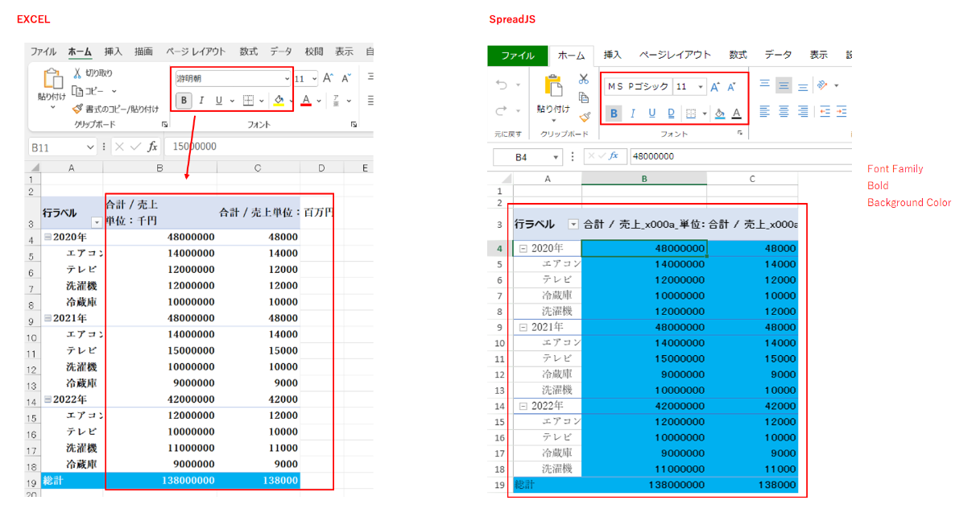Viewport: 980px width, 517px height.
Task: Click the Excel cut (切り取り) scissors icon
Action: point(77,73)
